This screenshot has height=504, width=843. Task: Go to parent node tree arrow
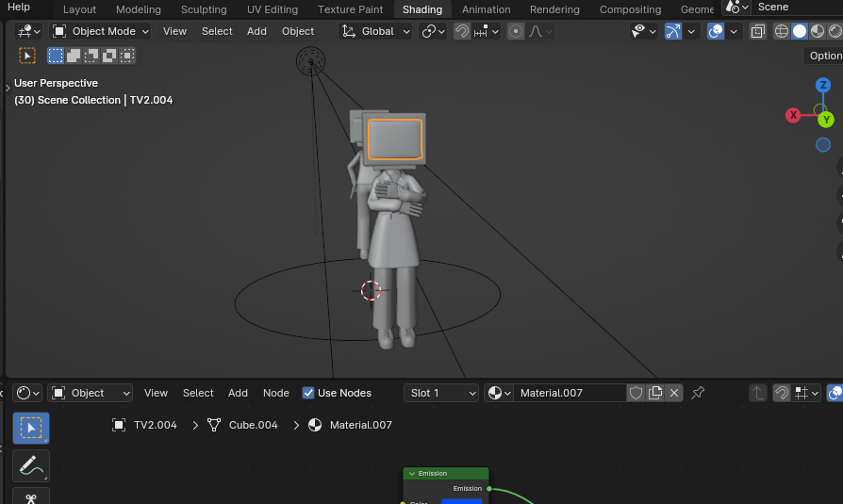(757, 393)
